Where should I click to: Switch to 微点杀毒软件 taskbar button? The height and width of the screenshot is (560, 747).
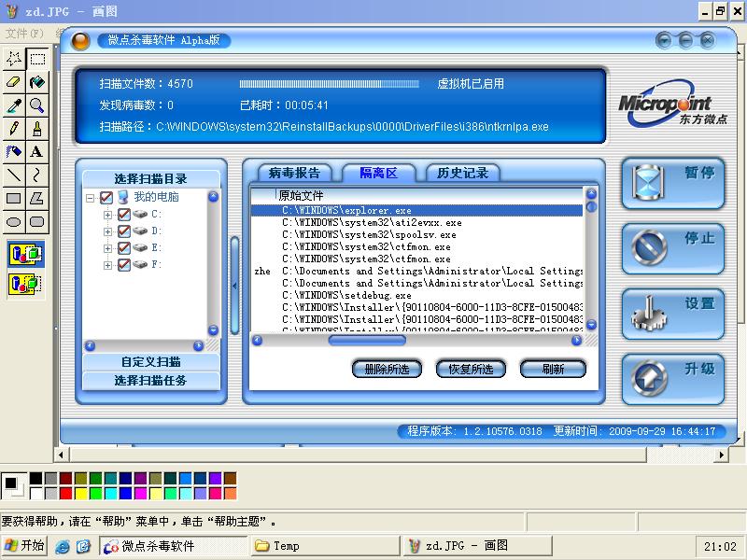(174, 546)
